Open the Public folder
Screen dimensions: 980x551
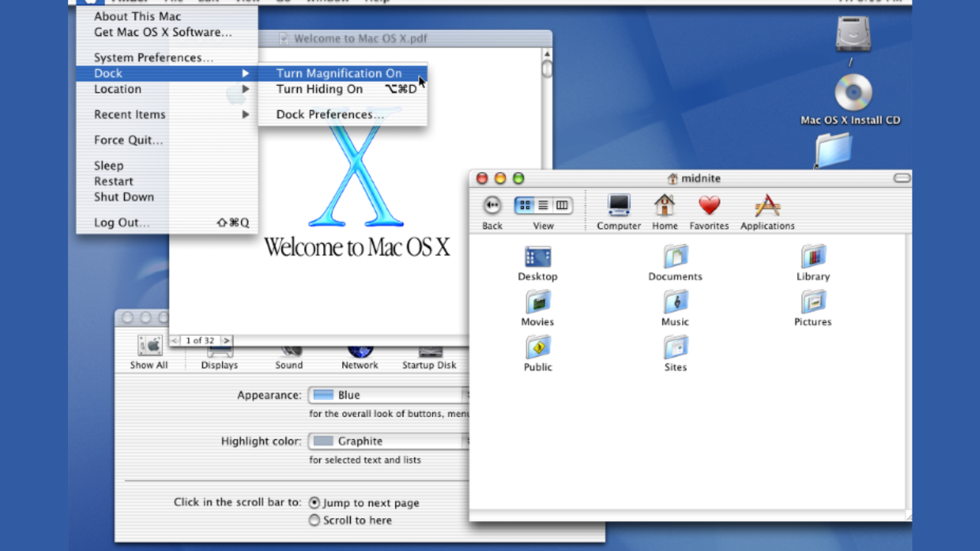(537, 348)
